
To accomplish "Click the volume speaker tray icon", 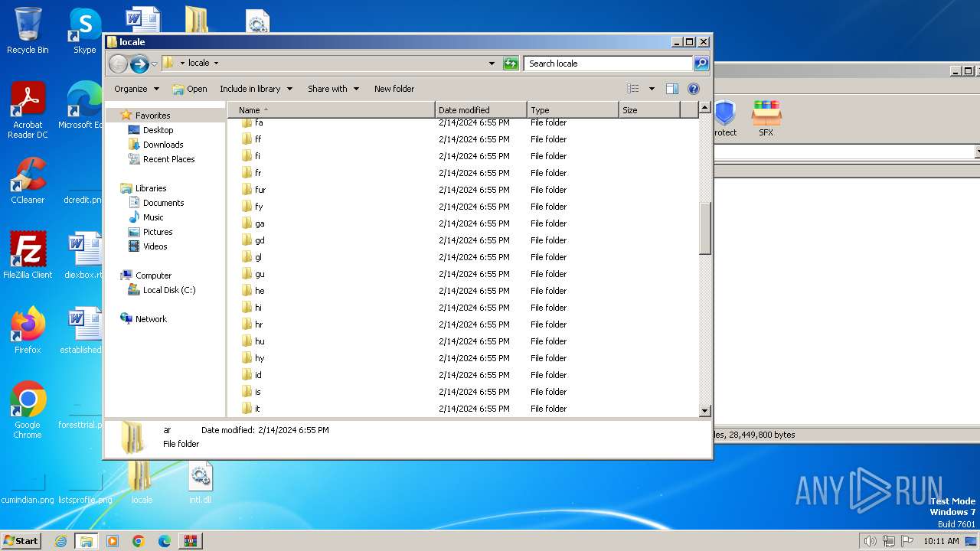I will tap(870, 541).
